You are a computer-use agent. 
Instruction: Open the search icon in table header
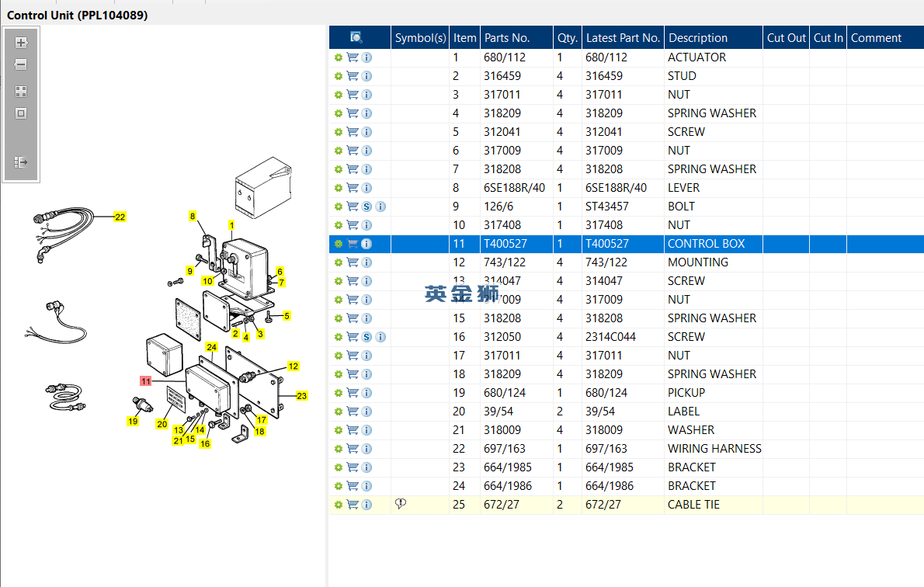pos(356,37)
